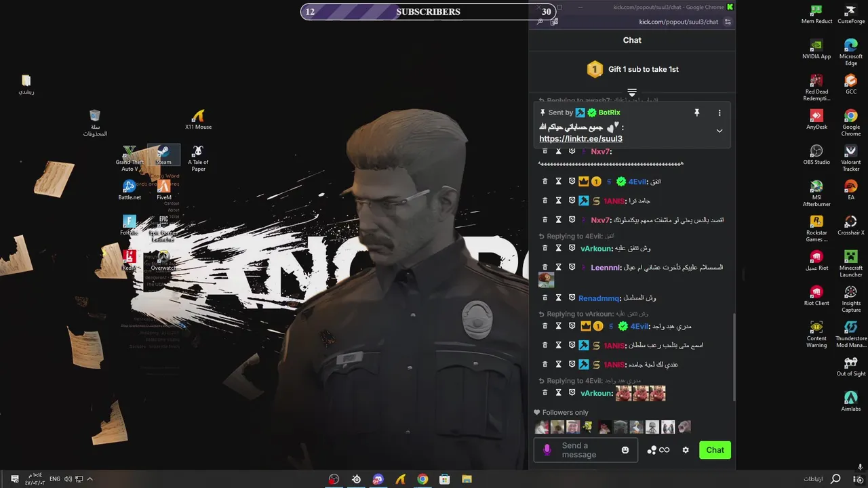Click the Leennnl username

coord(606,268)
